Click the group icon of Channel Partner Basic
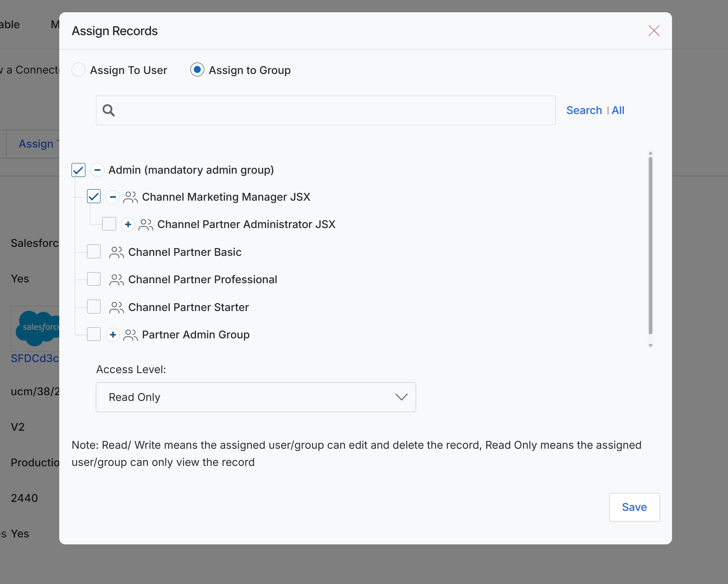Image resolution: width=728 pixels, height=584 pixels. (116, 252)
